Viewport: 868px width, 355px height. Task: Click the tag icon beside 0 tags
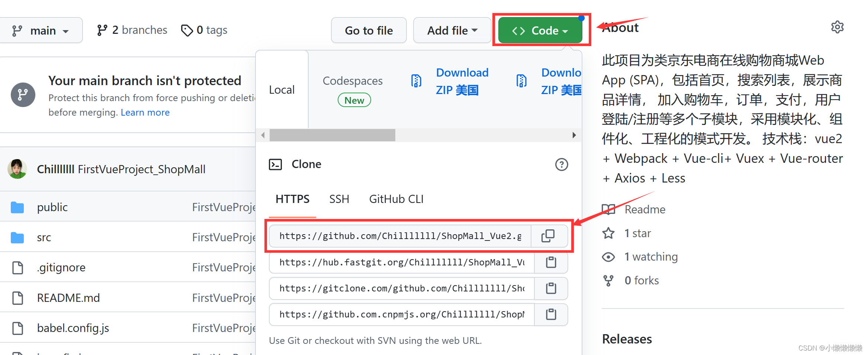click(x=187, y=30)
